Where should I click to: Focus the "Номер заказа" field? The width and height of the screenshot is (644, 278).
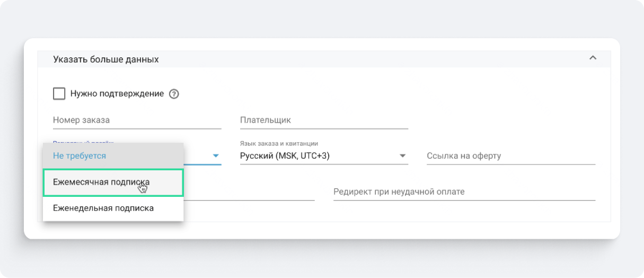(137, 120)
